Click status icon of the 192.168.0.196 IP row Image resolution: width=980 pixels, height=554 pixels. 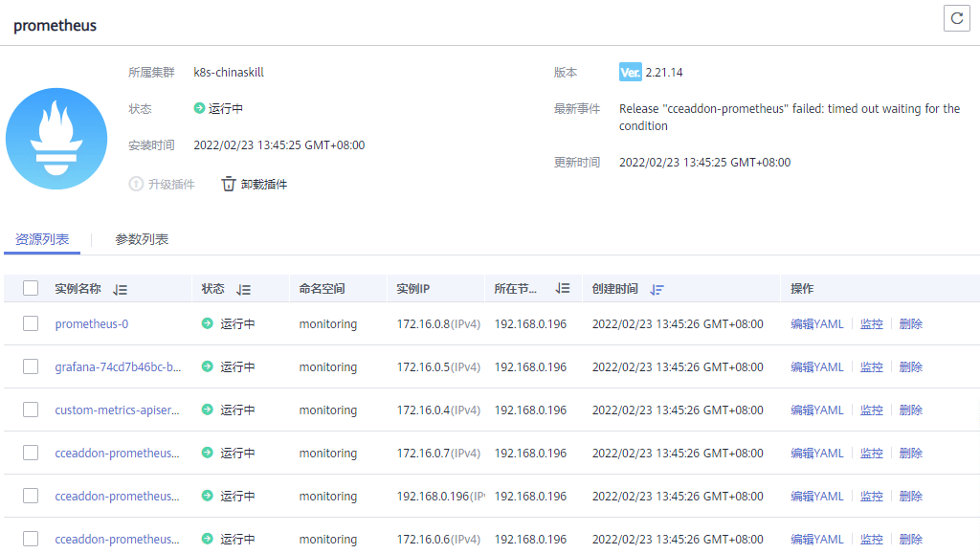pyautogui.click(x=208, y=496)
